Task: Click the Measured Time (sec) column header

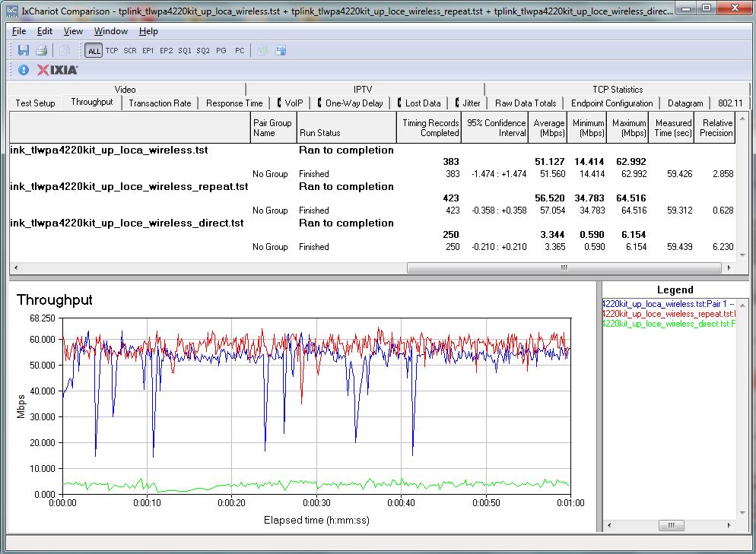Action: click(x=671, y=128)
